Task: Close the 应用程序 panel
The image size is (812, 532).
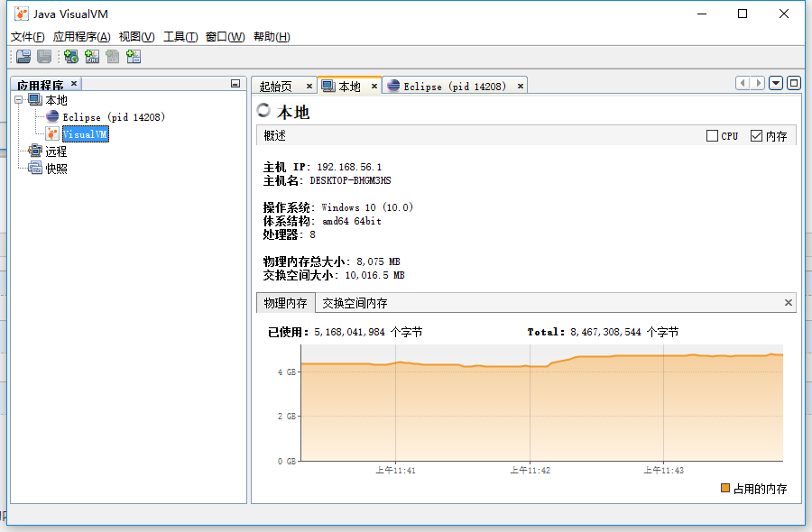Action: point(74,83)
